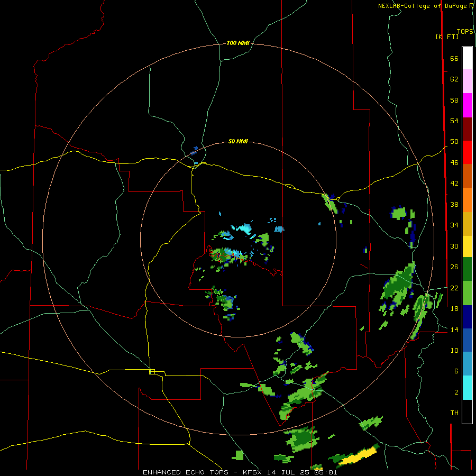Click the TOPS legend title
The image size is (476, 476).
(x=465, y=31)
